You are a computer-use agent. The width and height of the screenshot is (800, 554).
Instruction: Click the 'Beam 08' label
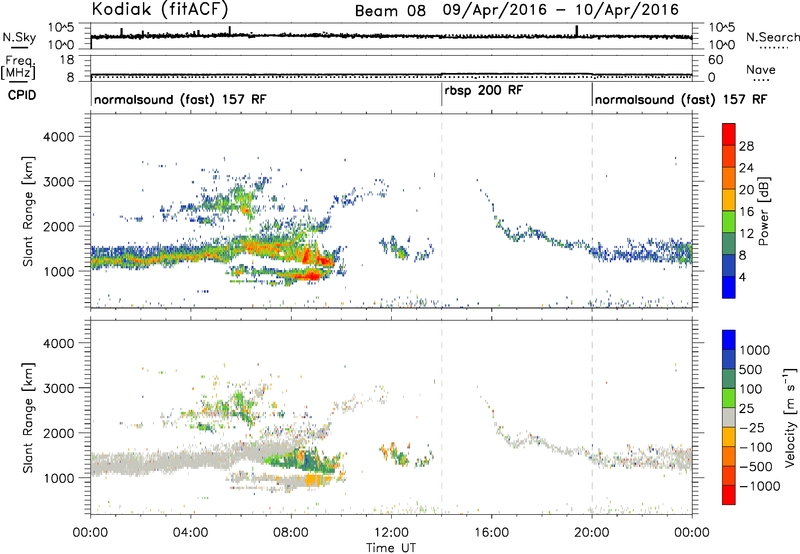(x=390, y=11)
